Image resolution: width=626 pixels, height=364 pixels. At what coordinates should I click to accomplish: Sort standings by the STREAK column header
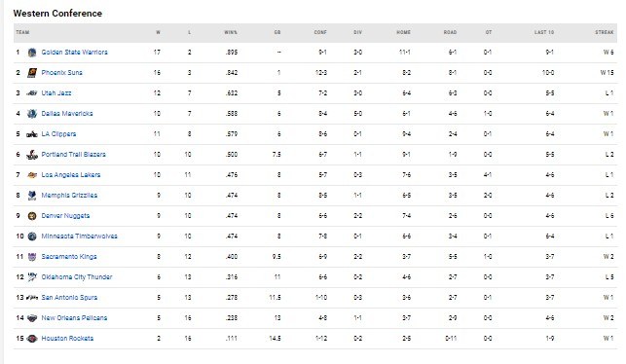pos(604,32)
